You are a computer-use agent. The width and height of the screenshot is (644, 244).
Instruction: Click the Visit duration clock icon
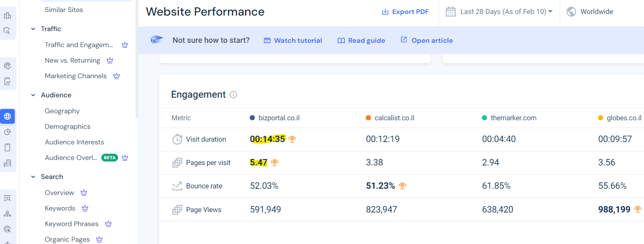coord(177,139)
